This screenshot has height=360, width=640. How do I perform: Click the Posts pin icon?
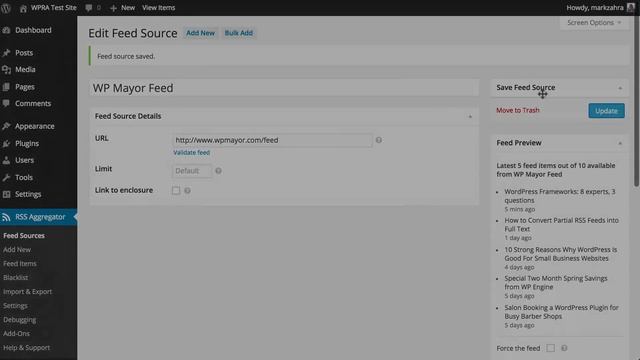[6, 53]
